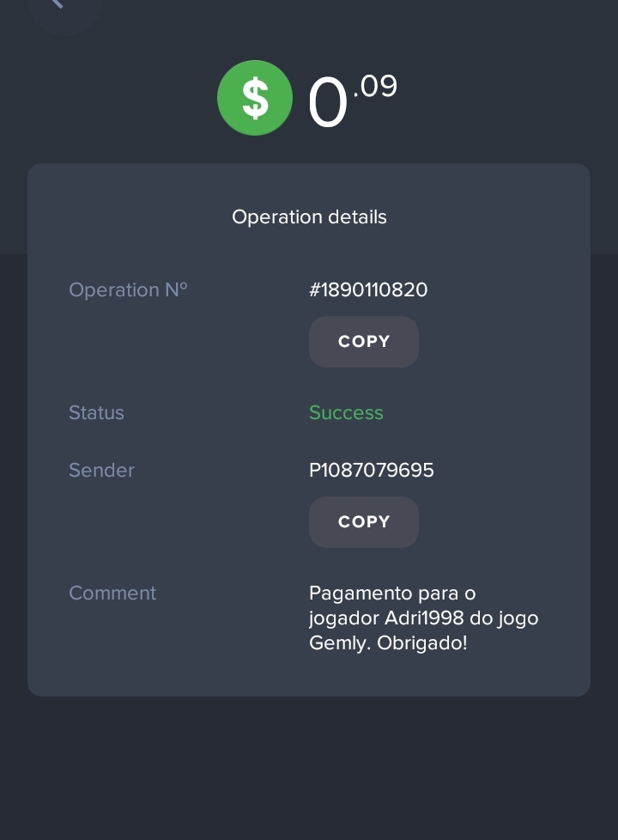Image resolution: width=618 pixels, height=840 pixels.
Task: Click the .09 decimal amount
Action: point(375,87)
